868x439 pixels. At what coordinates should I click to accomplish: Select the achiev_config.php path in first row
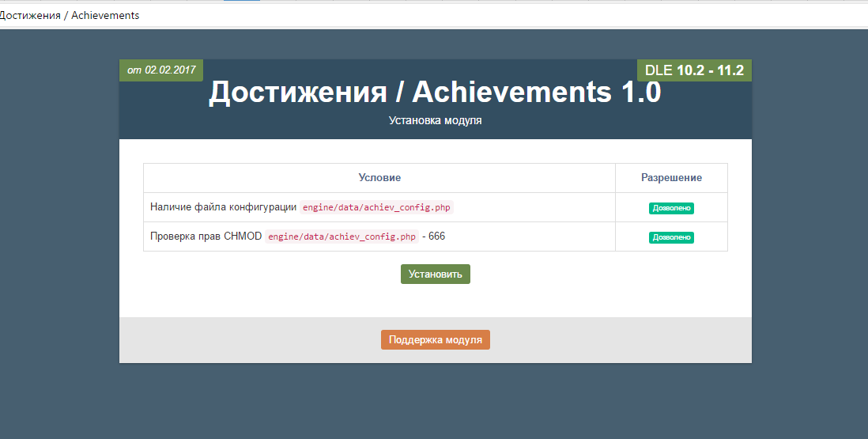pos(376,207)
